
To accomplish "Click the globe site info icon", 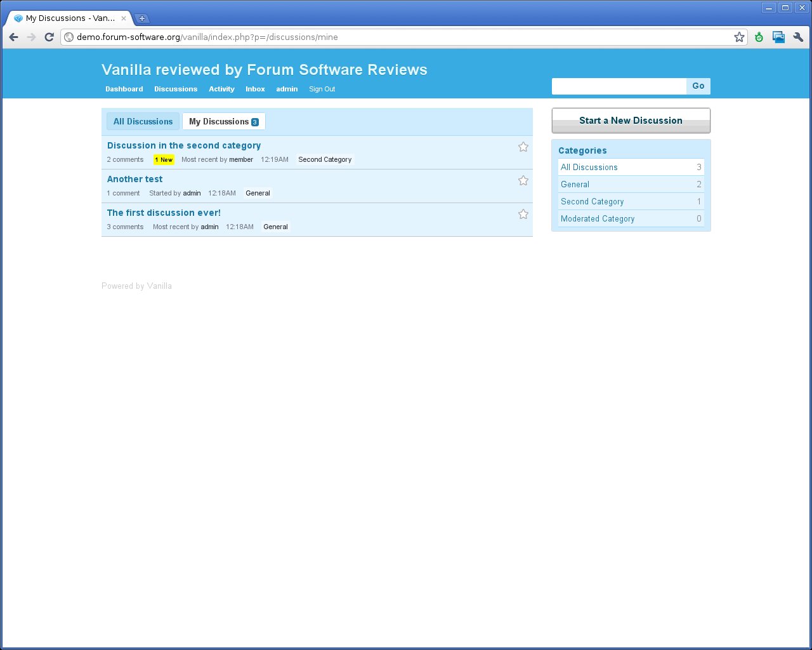I will click(69, 37).
